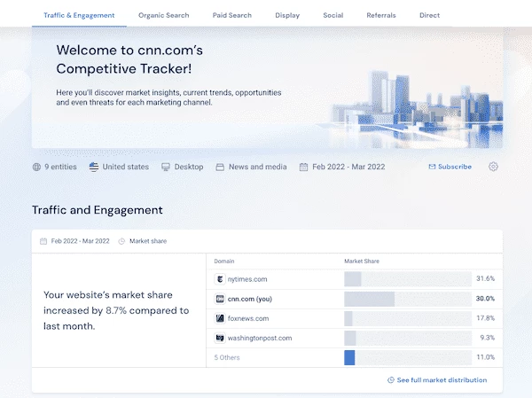Image resolution: width=532 pixels, height=398 pixels.
Task: Click the globe icon beside 9 entities
Action: click(36, 167)
